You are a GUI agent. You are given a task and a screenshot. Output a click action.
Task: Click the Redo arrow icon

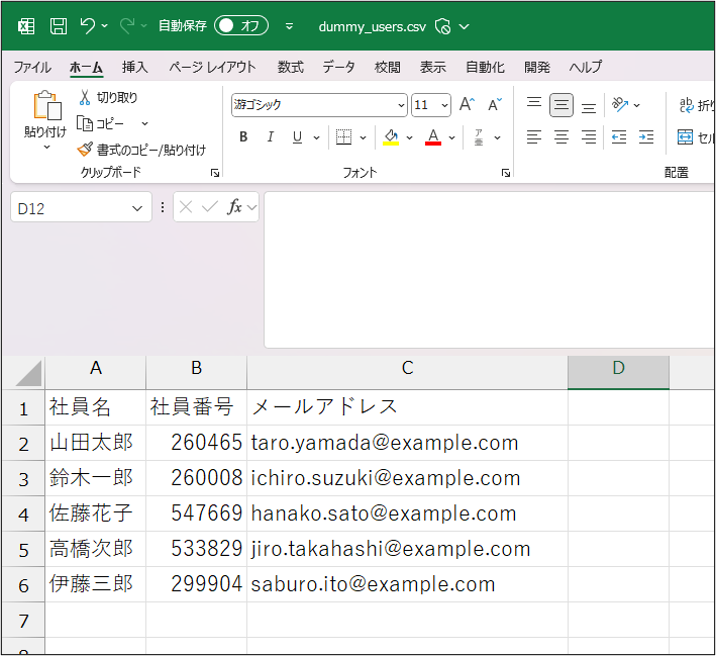pos(127,26)
